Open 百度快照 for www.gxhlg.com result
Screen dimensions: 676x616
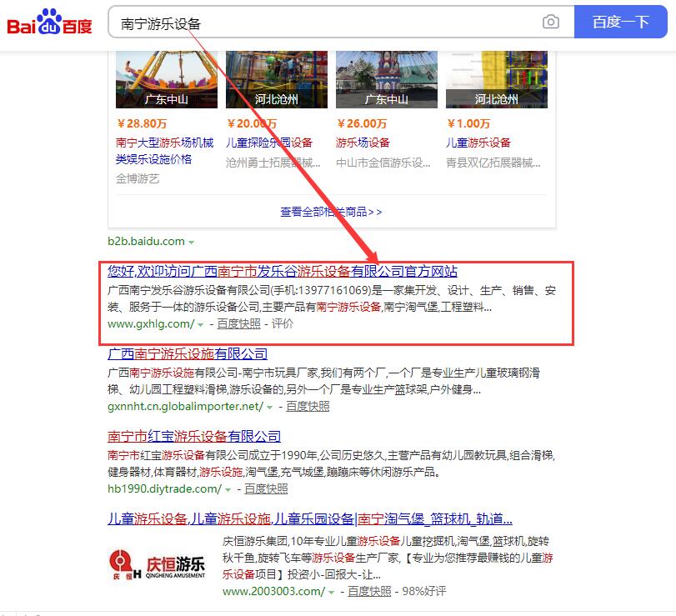239,323
